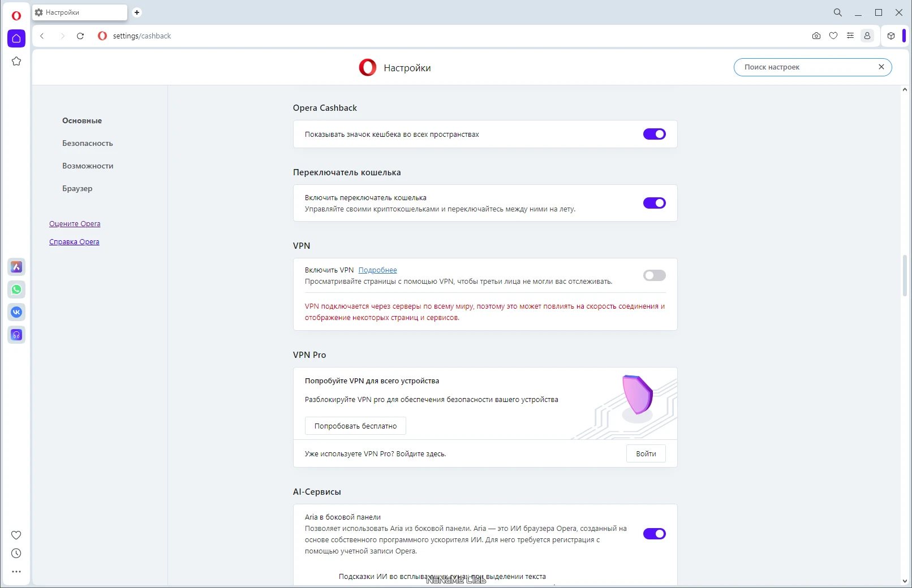Image resolution: width=912 pixels, height=588 pixels.
Task: Switch to the Настройки tab
Action: (x=80, y=12)
